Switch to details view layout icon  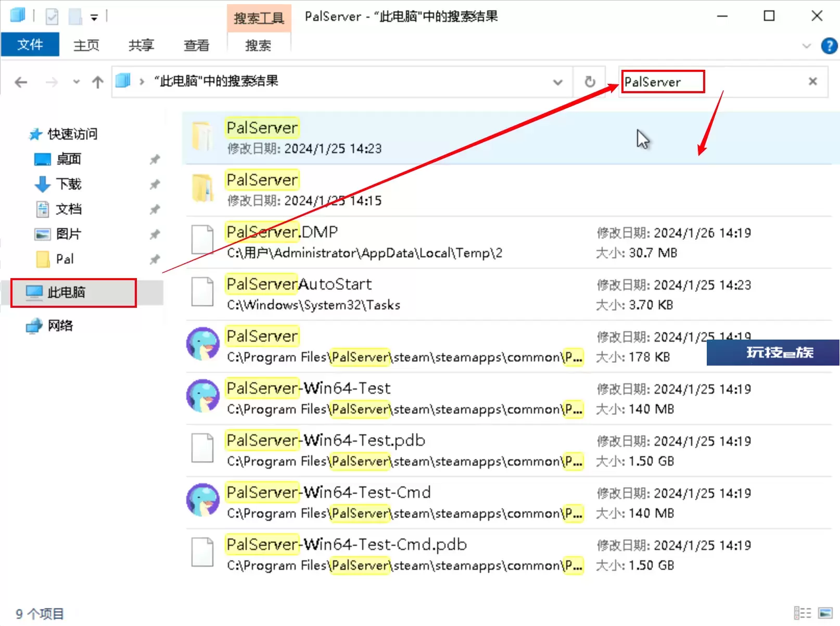[x=802, y=614]
